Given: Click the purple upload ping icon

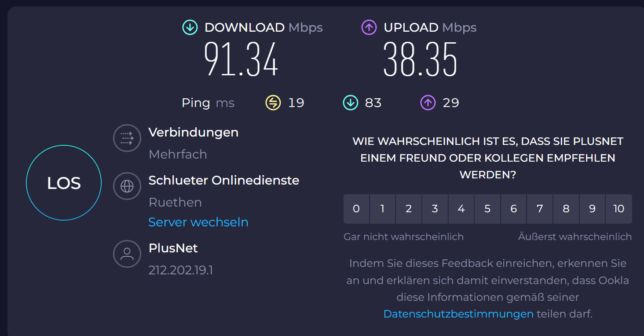Looking at the screenshot, I should 428,103.
